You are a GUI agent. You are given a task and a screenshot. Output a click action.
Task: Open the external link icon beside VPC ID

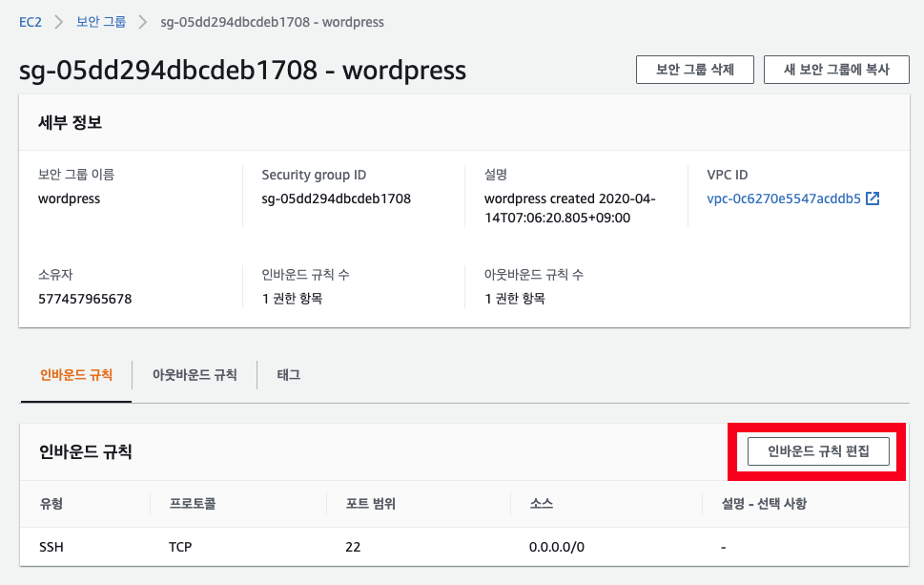click(873, 198)
